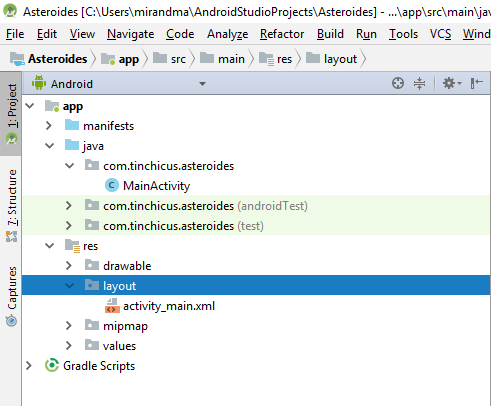The height and width of the screenshot is (406, 491).
Task: Select the layout folder row
Action: (x=256, y=285)
